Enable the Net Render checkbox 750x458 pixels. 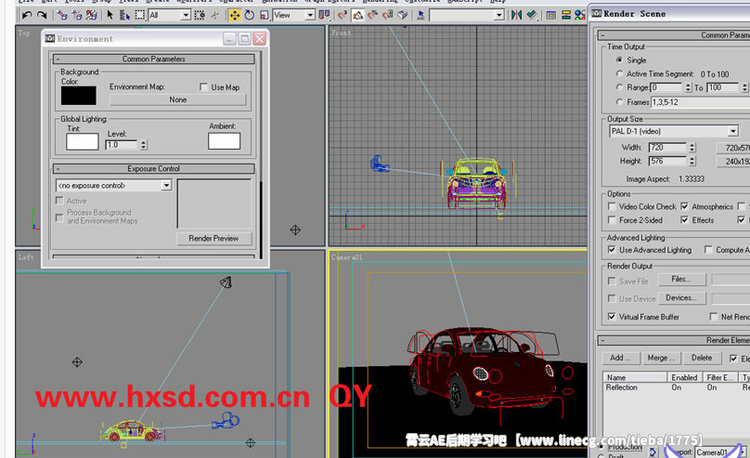[714, 316]
